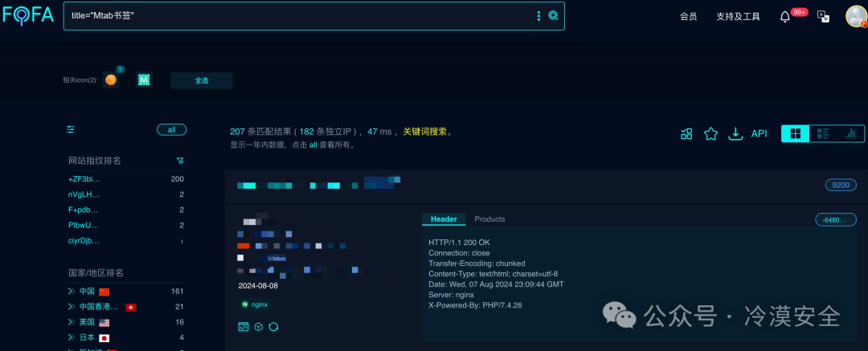
Task: Open the notifications bell icon
Action: (x=785, y=17)
